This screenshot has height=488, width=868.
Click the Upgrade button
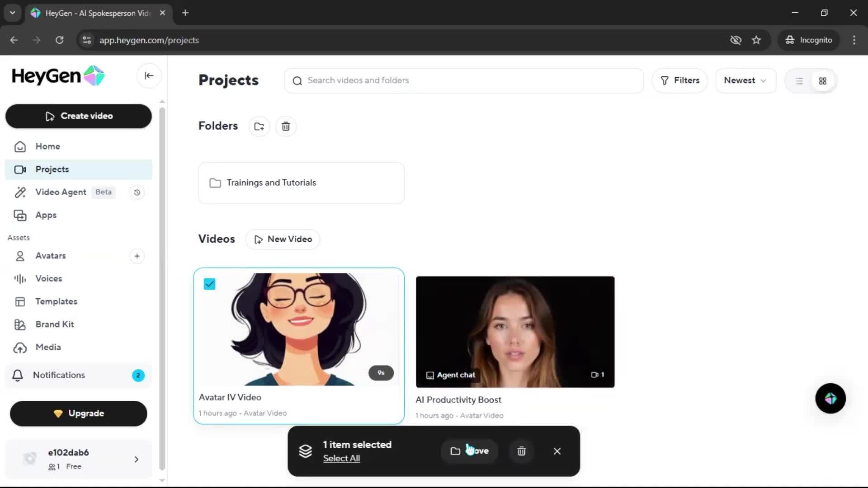click(79, 413)
